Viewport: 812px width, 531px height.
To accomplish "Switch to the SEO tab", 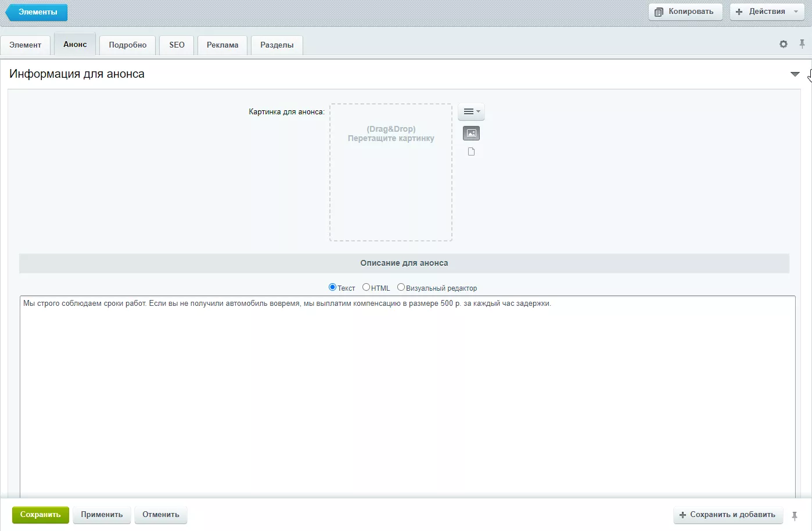I will pyautogui.click(x=177, y=45).
